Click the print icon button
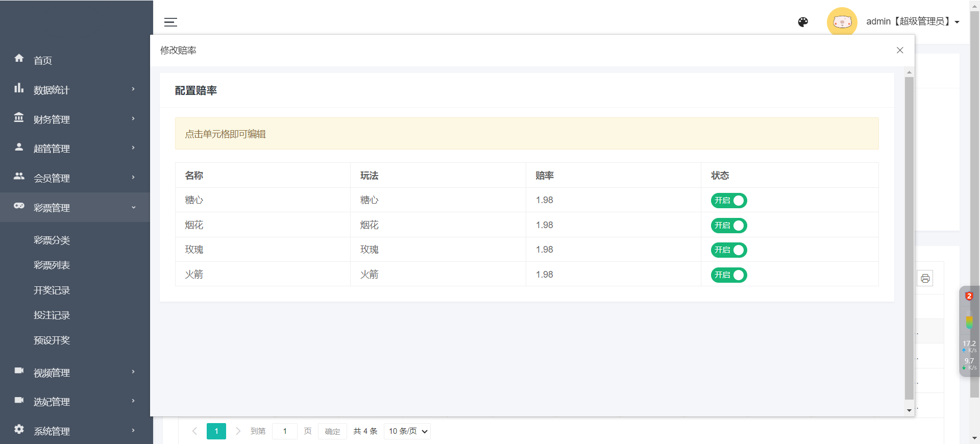 tap(925, 279)
